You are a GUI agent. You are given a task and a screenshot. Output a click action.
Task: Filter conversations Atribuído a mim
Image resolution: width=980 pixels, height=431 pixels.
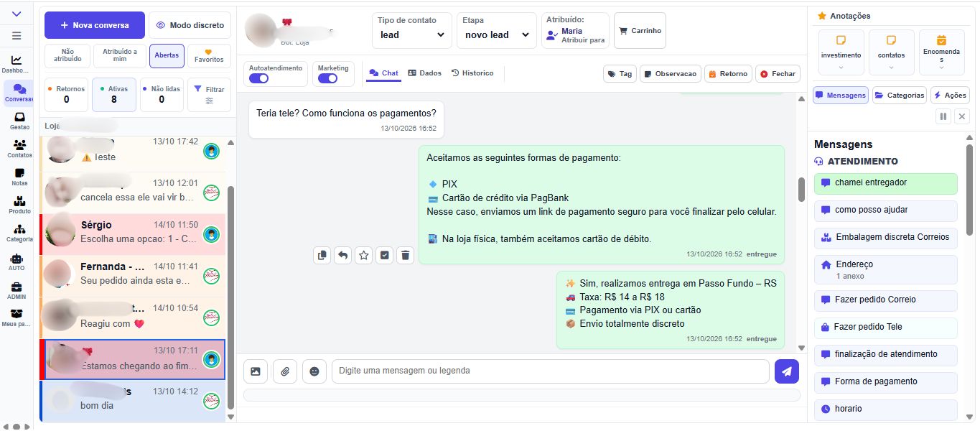point(120,55)
